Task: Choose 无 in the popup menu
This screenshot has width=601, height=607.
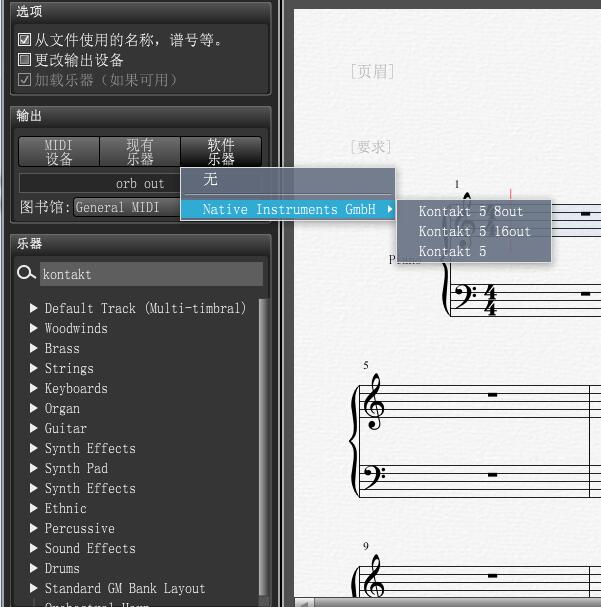Action: (210, 180)
